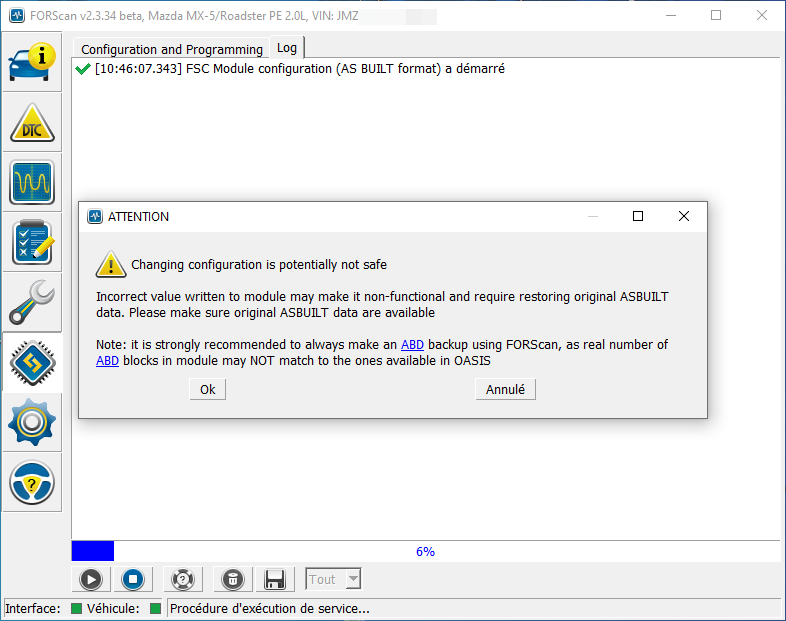
Task: Close the ATTENTION dialog
Action: coord(684,216)
